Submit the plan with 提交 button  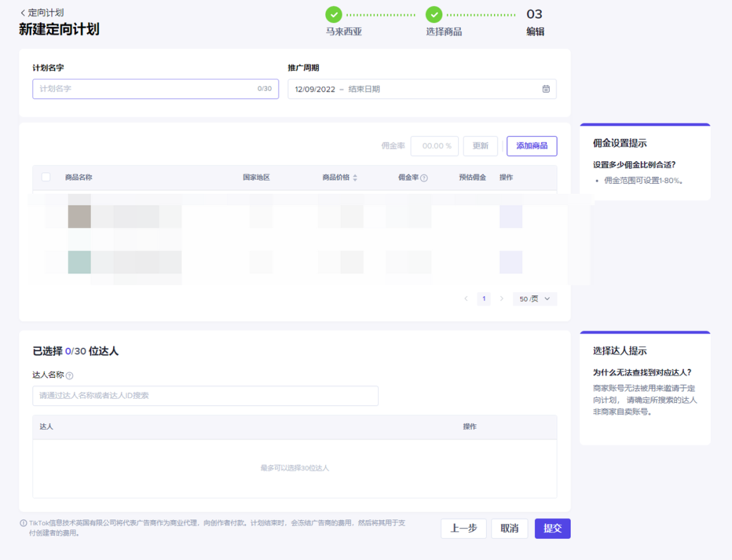point(552,529)
